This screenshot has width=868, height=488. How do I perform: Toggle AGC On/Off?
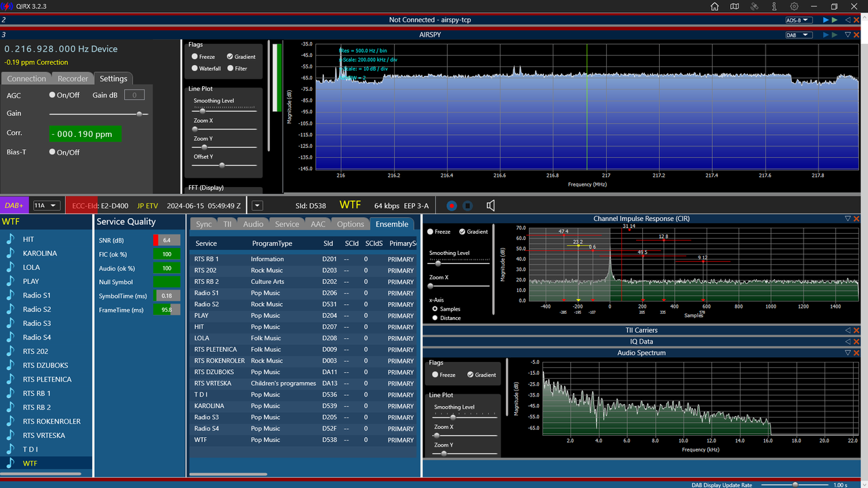pyautogui.click(x=52, y=96)
